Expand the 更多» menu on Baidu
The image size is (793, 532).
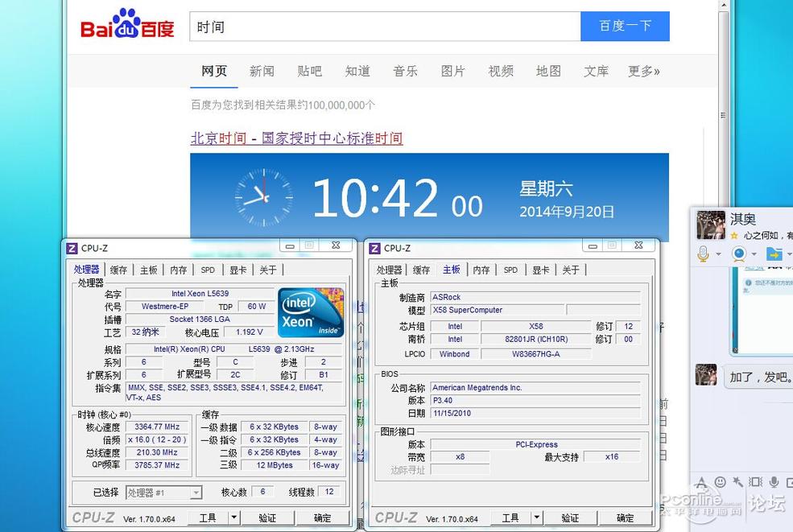644,72
